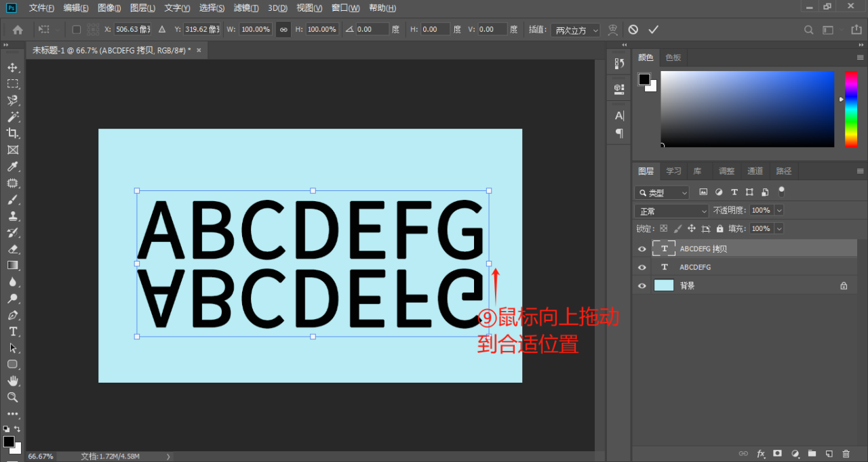
Task: Select the Magic Wand tool
Action: (x=12, y=117)
